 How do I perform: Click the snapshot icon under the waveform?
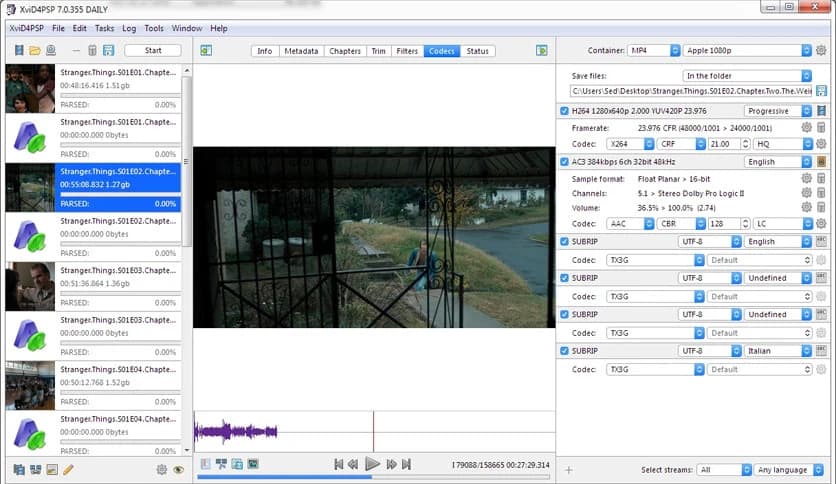(x=253, y=464)
